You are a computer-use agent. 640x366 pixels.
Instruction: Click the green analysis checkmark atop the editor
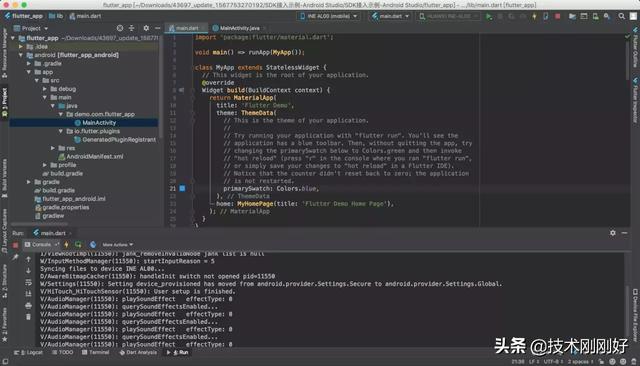(x=627, y=37)
